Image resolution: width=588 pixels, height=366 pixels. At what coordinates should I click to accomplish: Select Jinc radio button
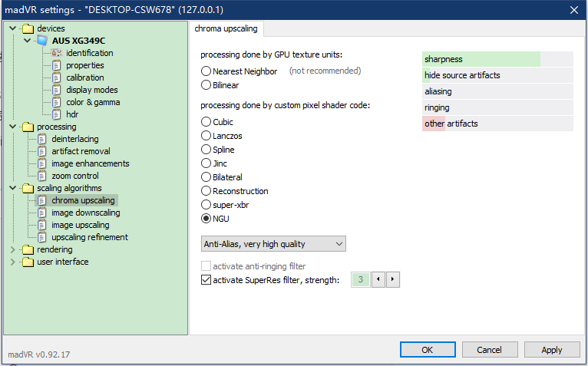[x=206, y=163]
